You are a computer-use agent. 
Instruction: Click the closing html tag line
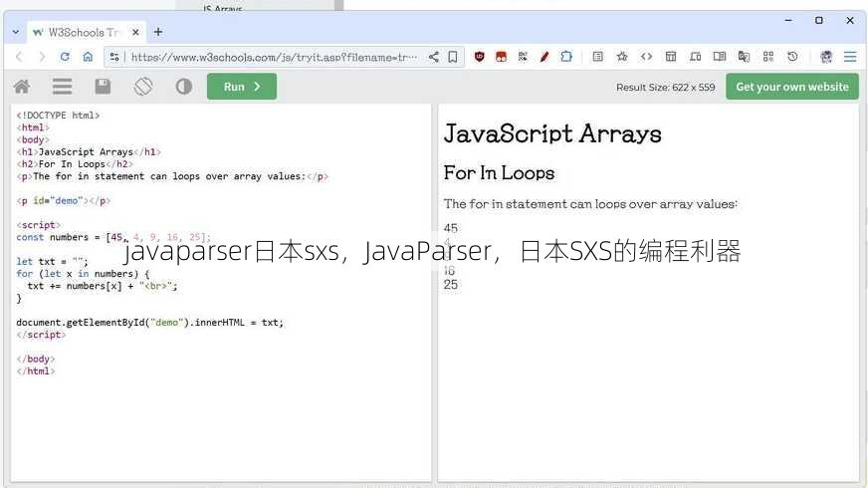tap(36, 371)
